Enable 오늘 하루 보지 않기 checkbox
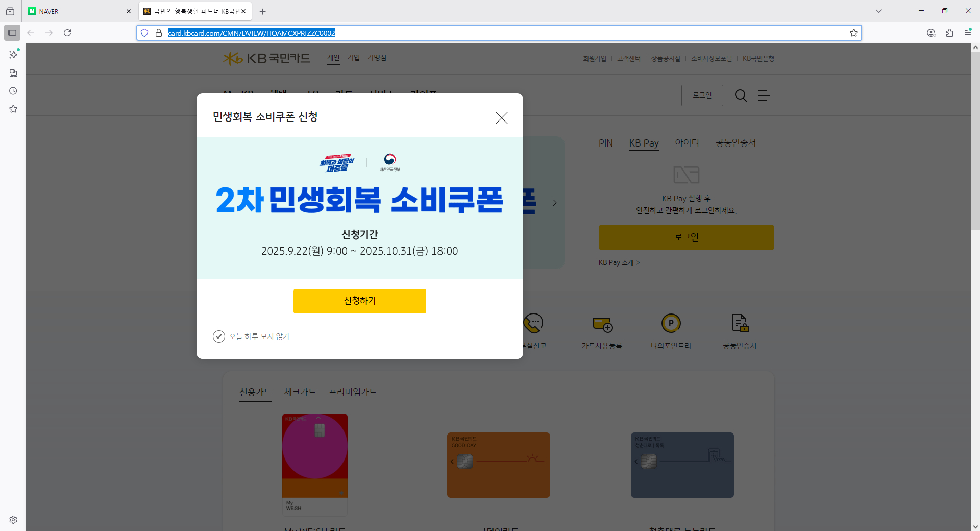The width and height of the screenshot is (980, 531). pos(219,336)
